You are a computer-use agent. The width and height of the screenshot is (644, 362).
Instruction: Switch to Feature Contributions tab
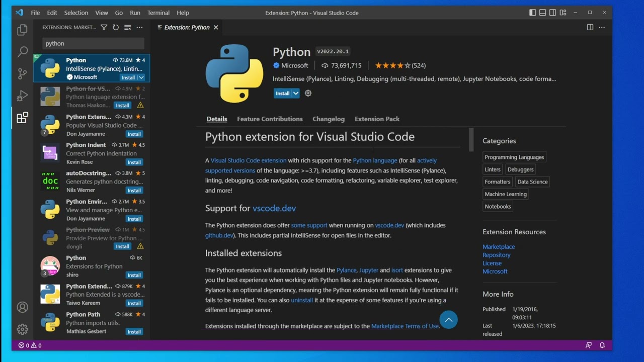pos(270,119)
